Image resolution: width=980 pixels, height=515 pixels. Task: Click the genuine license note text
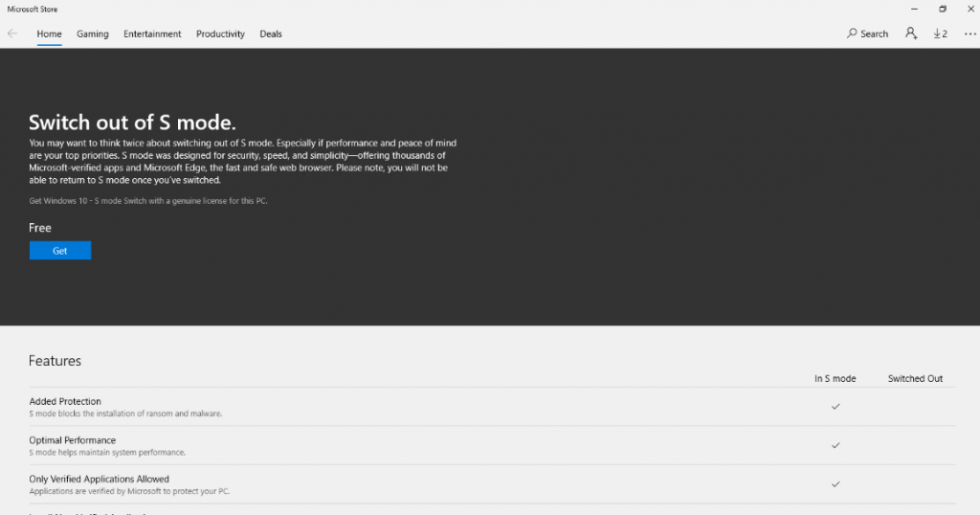click(148, 201)
